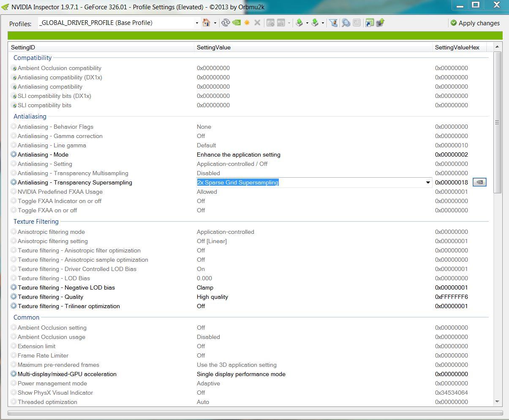This screenshot has height=420, width=509.
Task: Open Transparency Supersampling value dropdown arrow
Action: point(428,182)
